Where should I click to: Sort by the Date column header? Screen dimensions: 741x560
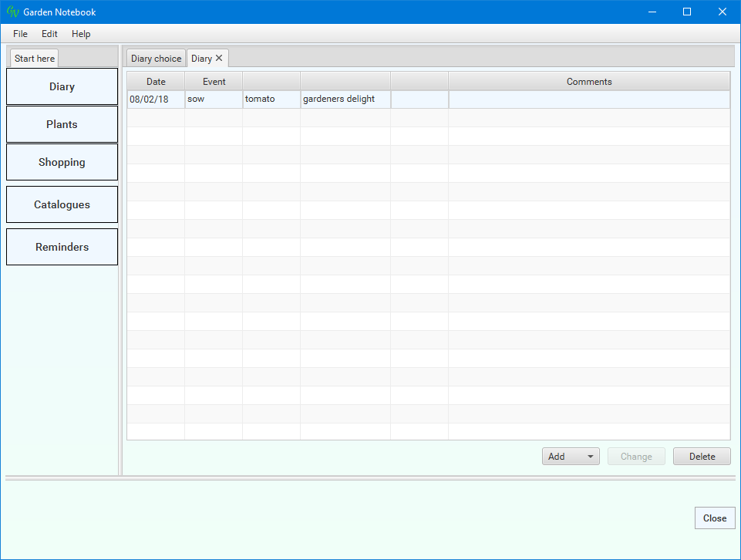point(156,82)
